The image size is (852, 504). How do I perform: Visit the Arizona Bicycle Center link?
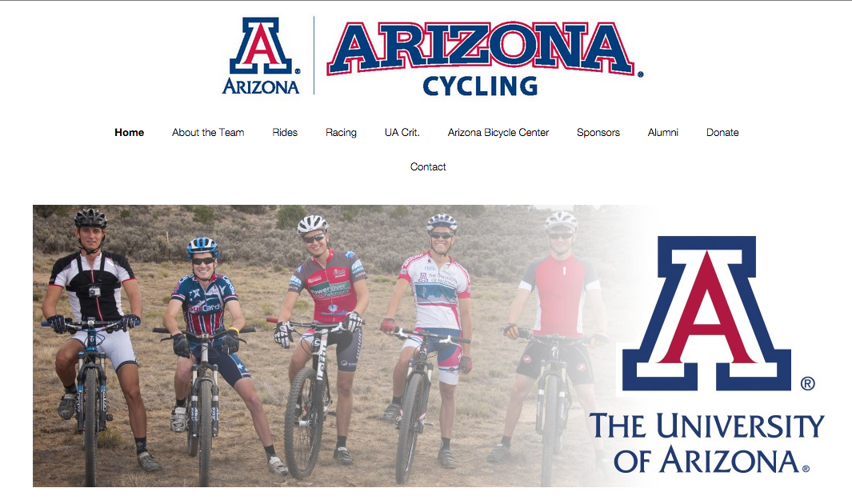tap(498, 133)
